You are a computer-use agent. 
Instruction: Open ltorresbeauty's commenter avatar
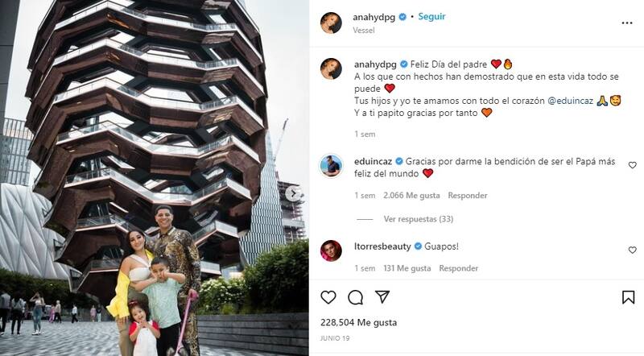[331, 250]
